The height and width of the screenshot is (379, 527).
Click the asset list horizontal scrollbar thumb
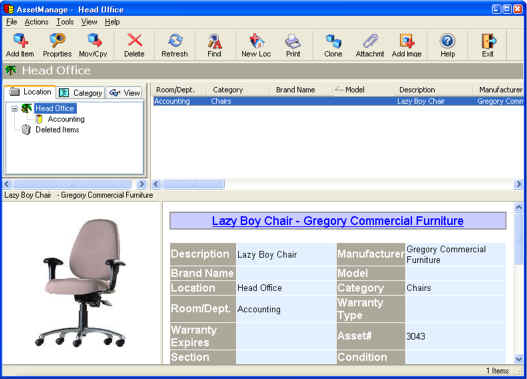194,184
